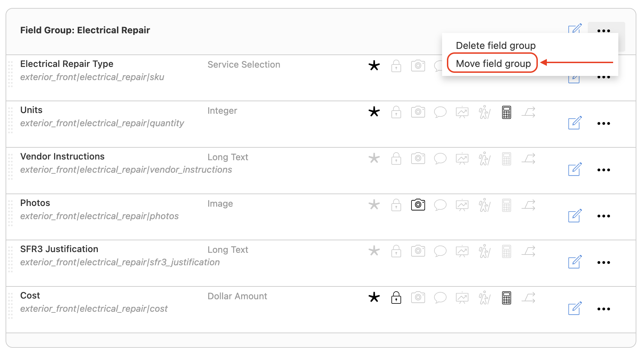Click the camera icon on the Photos field

click(x=418, y=205)
